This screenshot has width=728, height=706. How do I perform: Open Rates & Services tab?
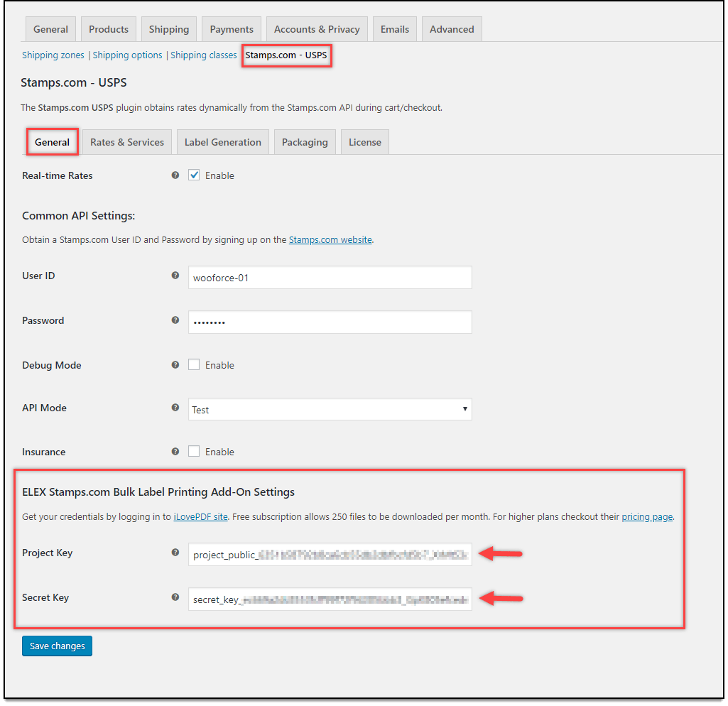click(x=127, y=143)
